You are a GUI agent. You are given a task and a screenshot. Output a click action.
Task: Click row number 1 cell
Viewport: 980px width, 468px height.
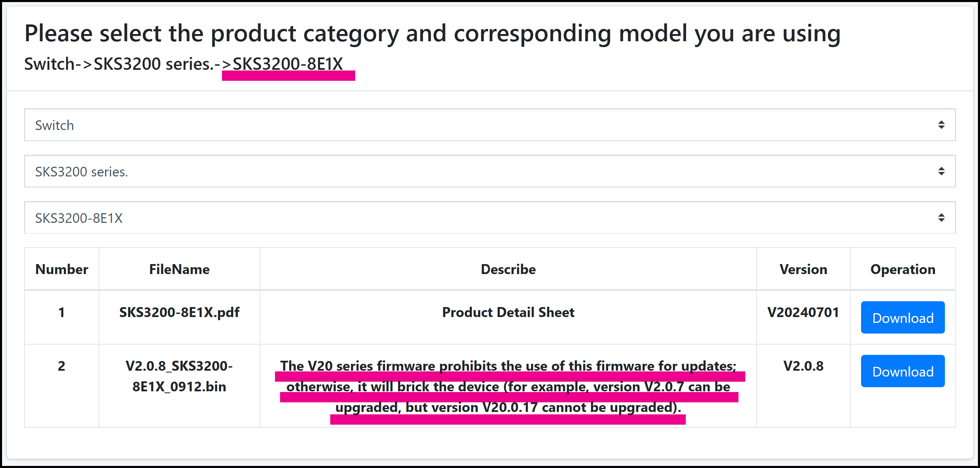[x=62, y=312]
